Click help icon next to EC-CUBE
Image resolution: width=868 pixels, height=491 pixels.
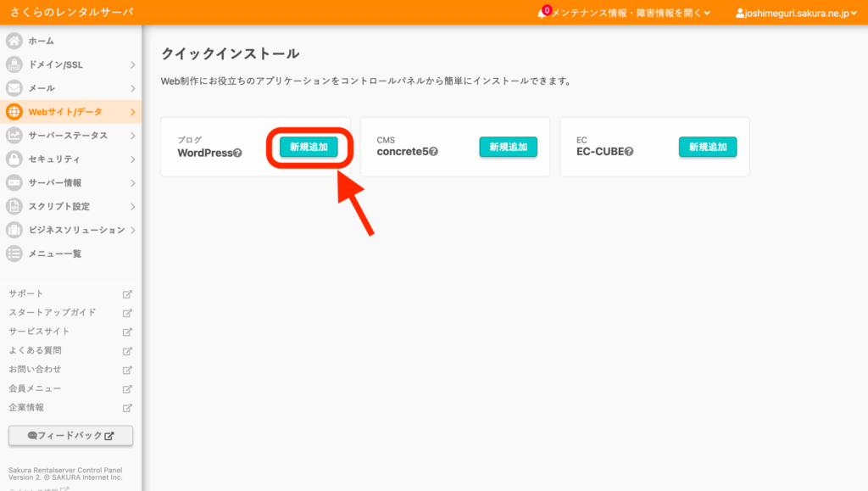[x=629, y=153]
